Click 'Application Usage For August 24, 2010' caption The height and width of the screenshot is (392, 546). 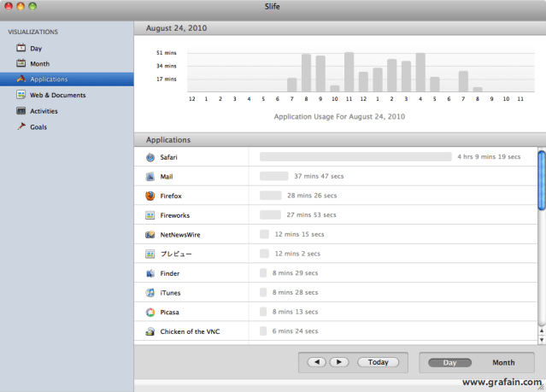339,117
